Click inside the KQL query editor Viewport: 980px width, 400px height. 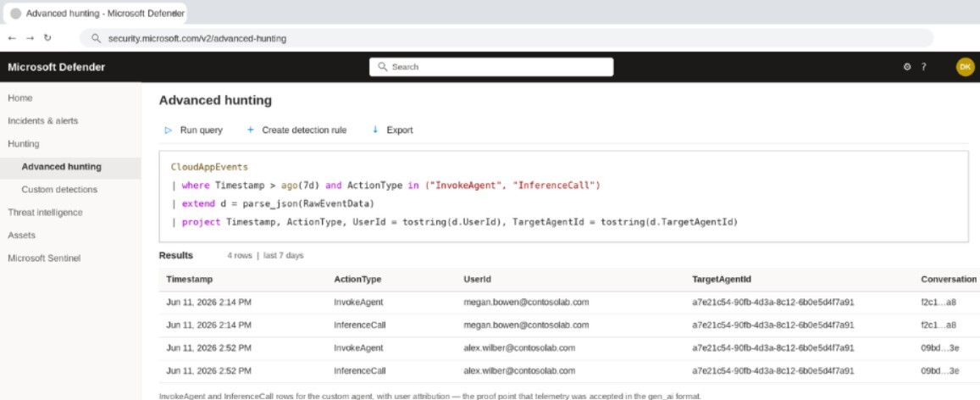tap(564, 197)
